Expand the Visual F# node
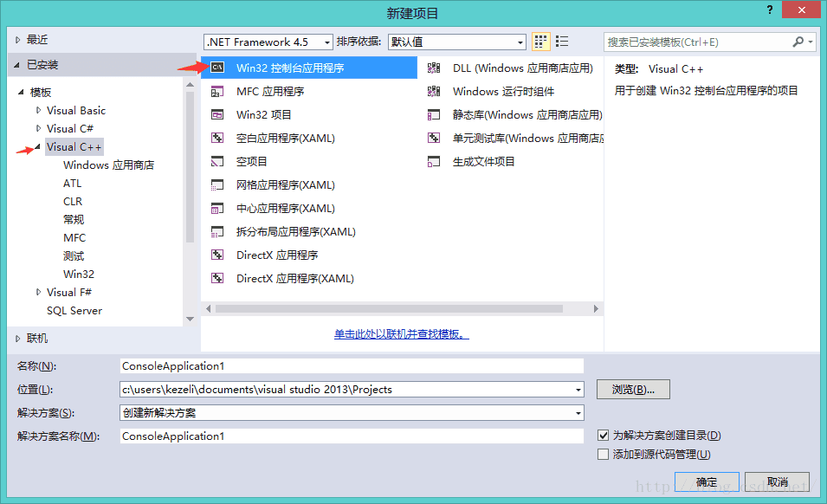Image resolution: width=827 pixels, height=504 pixels. 38,292
